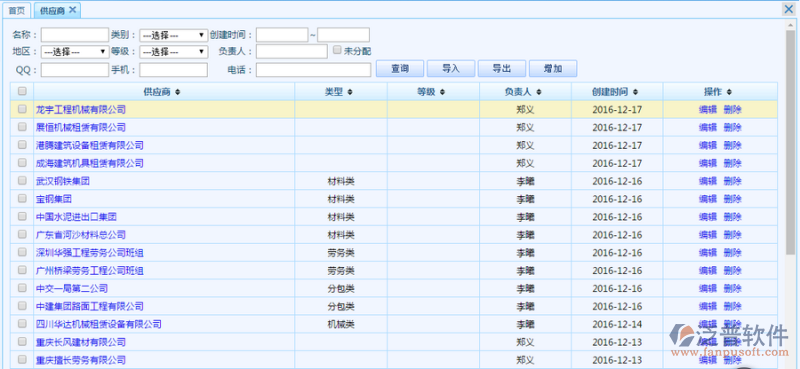This screenshot has width=800, height=369.
Task: Click into the QQ input field
Action: tap(74, 70)
